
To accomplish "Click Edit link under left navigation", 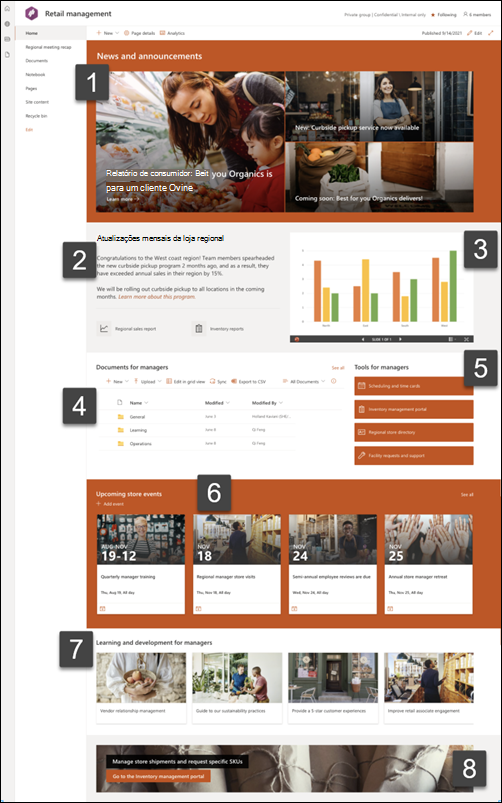I will 29,130.
